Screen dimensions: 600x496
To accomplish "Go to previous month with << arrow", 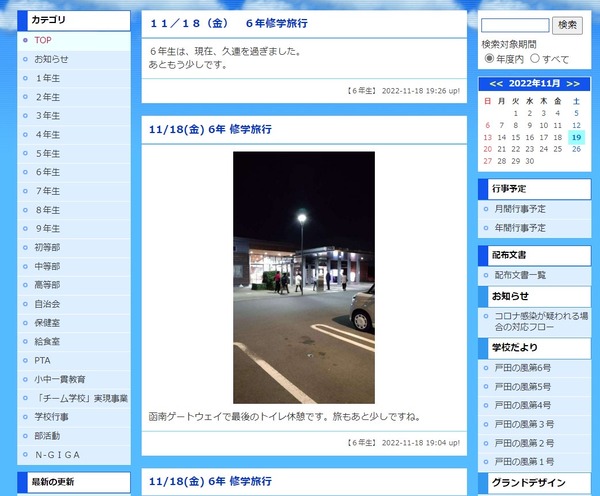I will click(x=496, y=84).
